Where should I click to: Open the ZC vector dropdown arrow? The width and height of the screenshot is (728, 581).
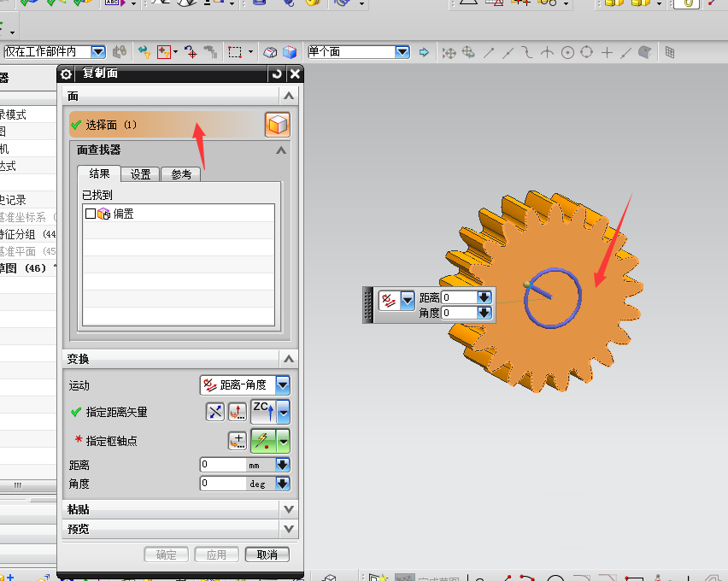tap(283, 412)
